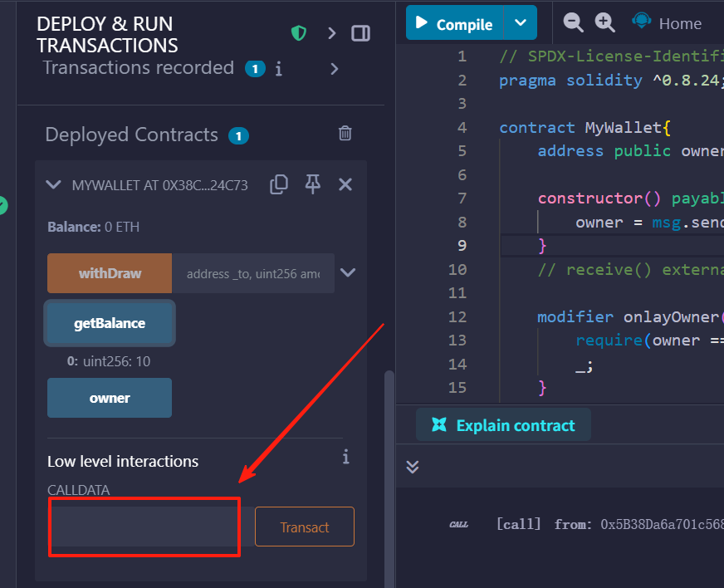724x588 pixels.
Task: Toggle terminal with double chevron icon
Action: click(x=413, y=467)
